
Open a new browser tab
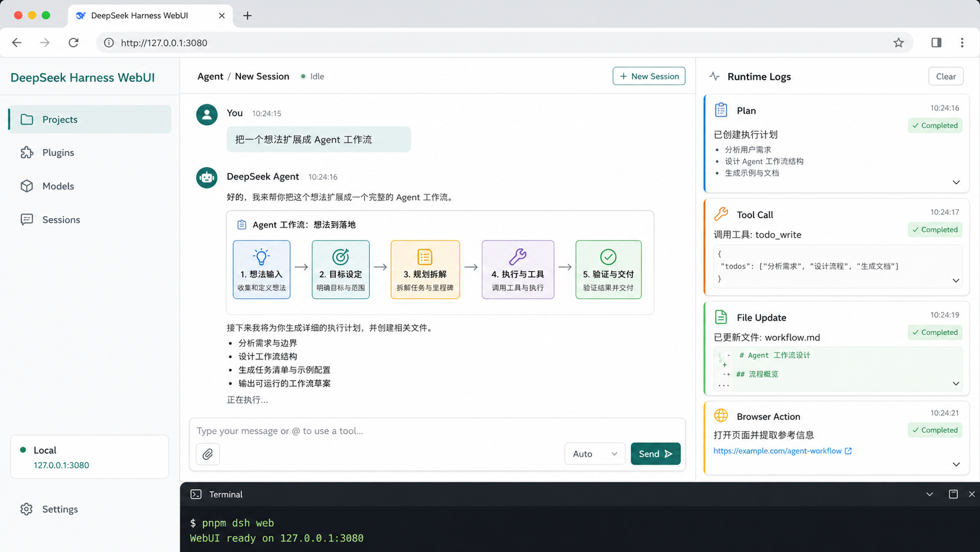tap(247, 16)
